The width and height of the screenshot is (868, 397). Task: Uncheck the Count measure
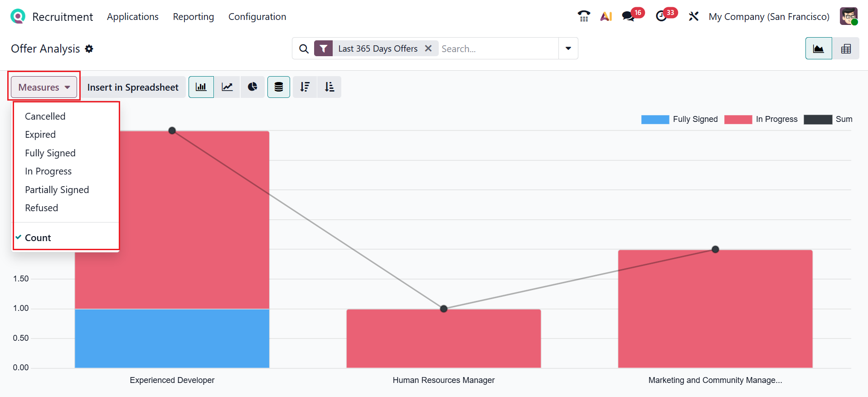[38, 238]
